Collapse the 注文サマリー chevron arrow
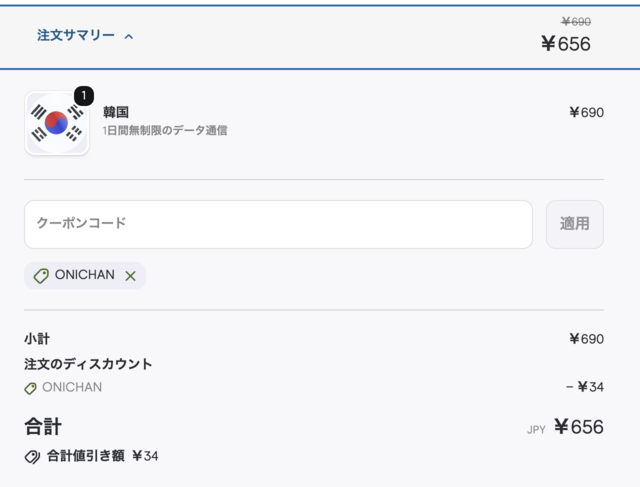The image size is (640, 487). click(129, 36)
